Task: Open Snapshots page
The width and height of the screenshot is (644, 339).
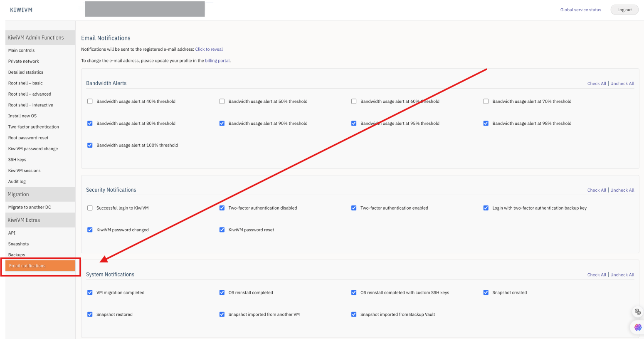Action: point(19,244)
